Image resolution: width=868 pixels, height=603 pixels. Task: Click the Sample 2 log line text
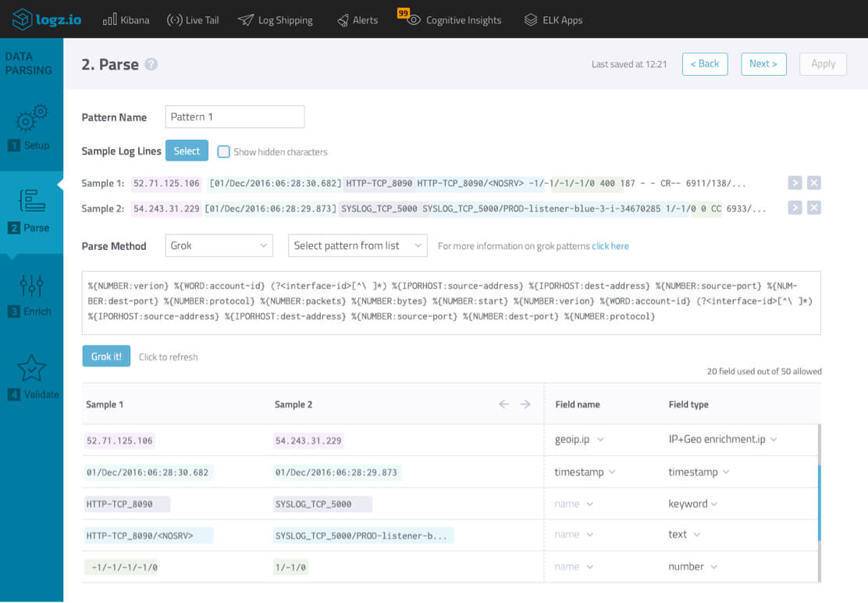tap(449, 209)
